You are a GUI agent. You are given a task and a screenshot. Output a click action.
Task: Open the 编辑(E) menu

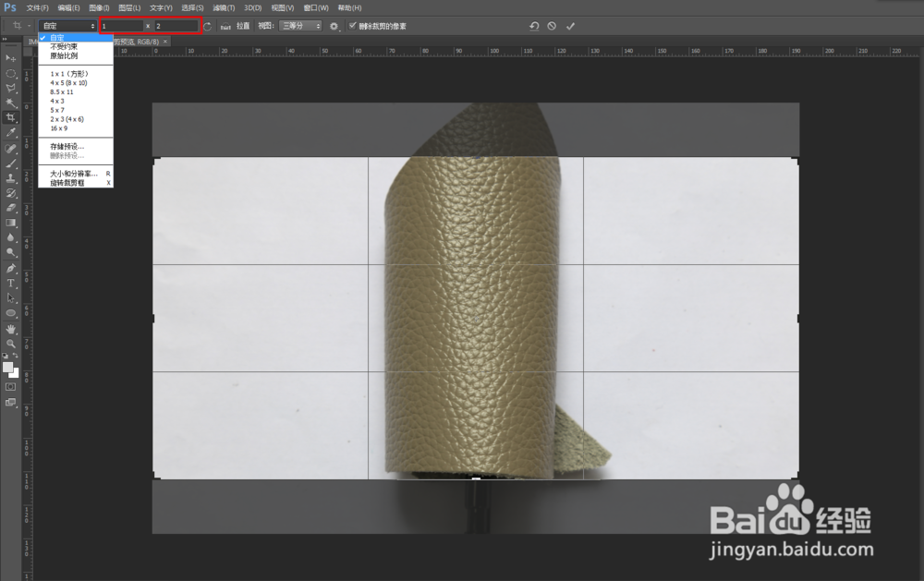tap(68, 7)
